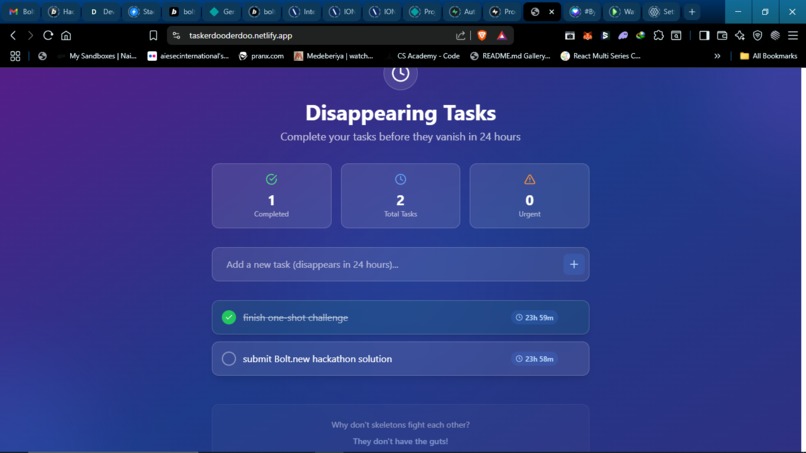Click the clock logo above Disappearing Tasks
Viewport: 806px width, 453px height.
400,74
